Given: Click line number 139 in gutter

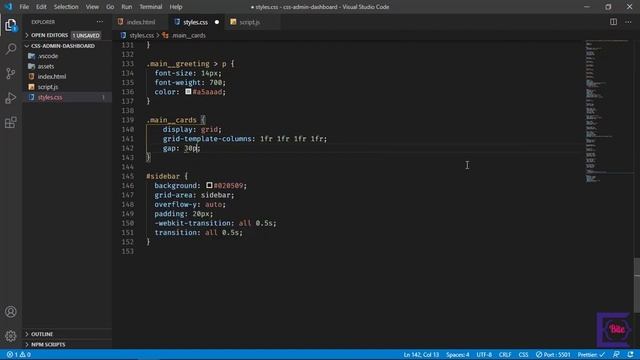Looking at the screenshot, I should coord(128,120).
